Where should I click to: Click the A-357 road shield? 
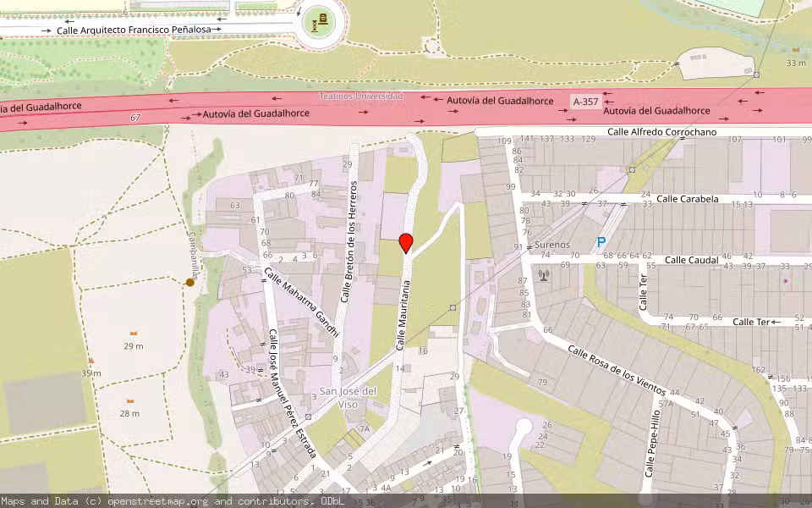tap(585, 102)
